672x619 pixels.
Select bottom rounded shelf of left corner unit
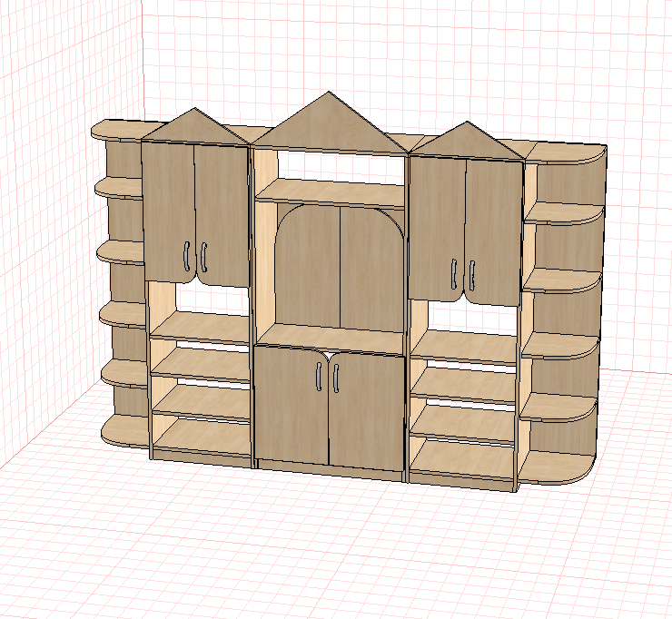tap(125, 431)
